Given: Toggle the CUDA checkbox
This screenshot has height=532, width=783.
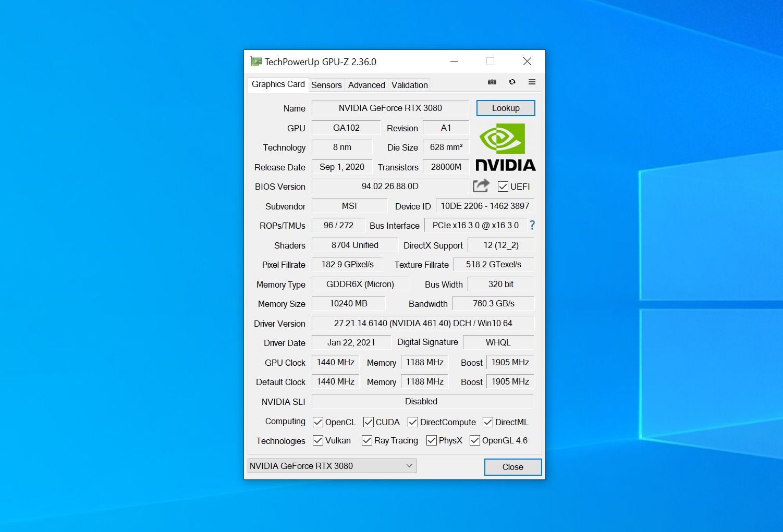Looking at the screenshot, I should (x=369, y=422).
